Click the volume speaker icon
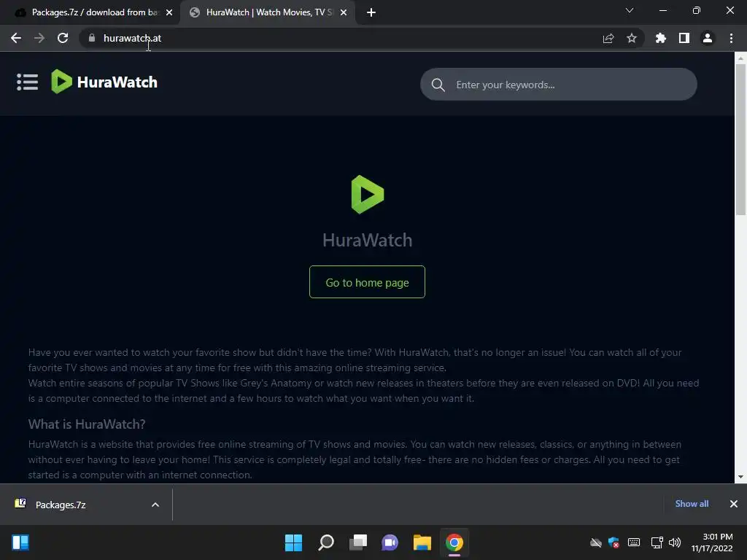Viewport: 747px width, 560px height. (x=675, y=542)
